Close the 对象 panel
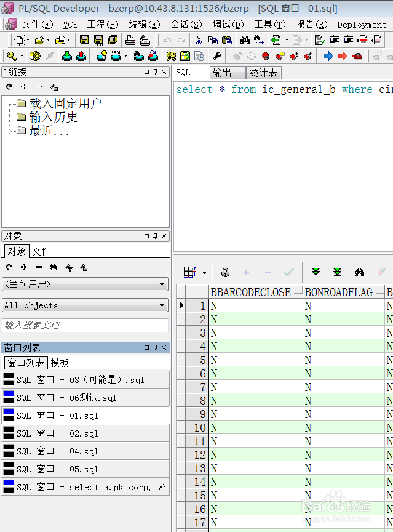This screenshot has width=393, height=532. [164, 236]
